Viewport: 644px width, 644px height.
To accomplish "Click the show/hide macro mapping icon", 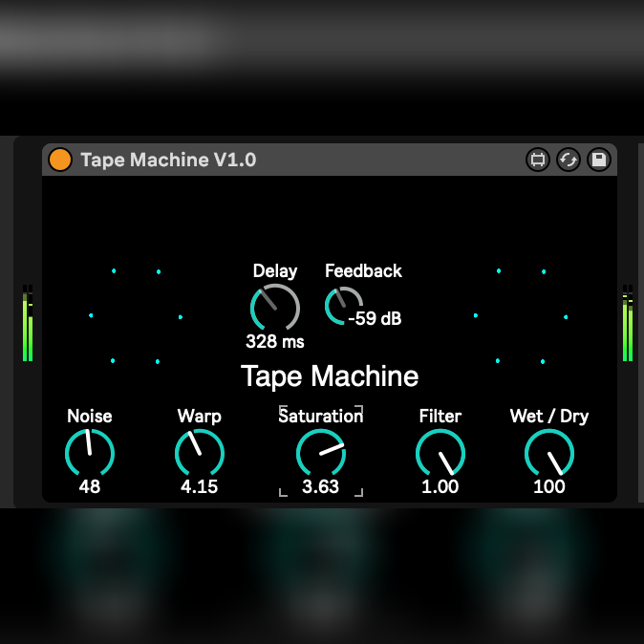I will (538, 160).
